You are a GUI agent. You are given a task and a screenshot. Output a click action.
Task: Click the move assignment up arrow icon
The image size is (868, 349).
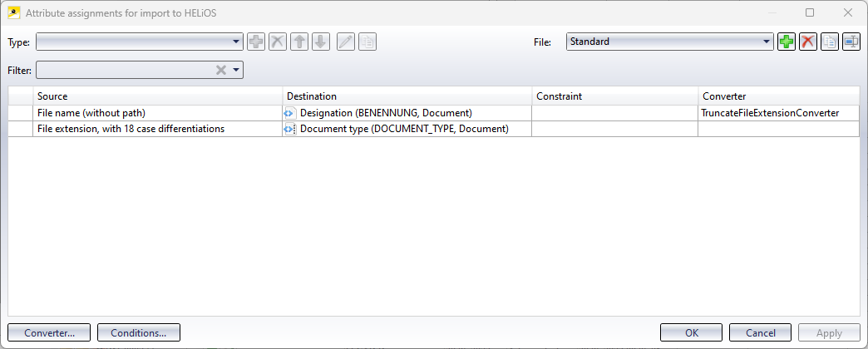[x=299, y=42]
